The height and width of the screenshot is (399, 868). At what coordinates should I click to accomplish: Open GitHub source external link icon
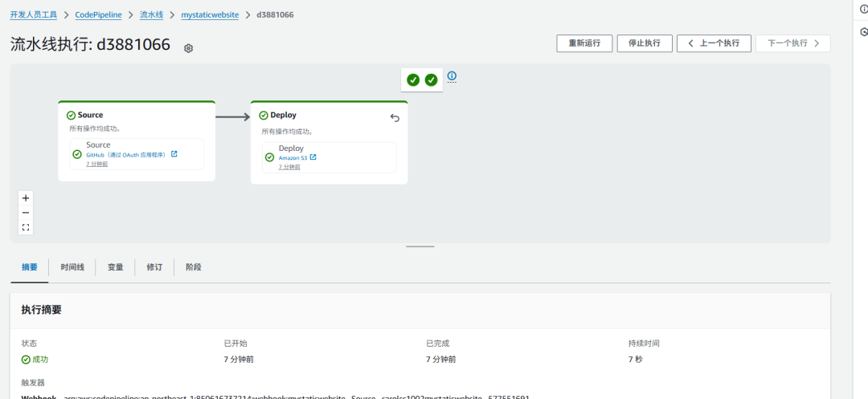point(174,154)
